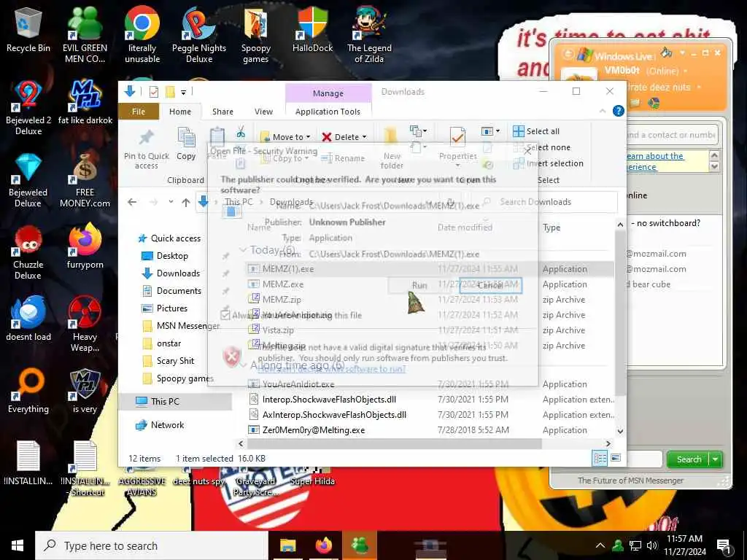Click Run in the security warning

pos(419,285)
